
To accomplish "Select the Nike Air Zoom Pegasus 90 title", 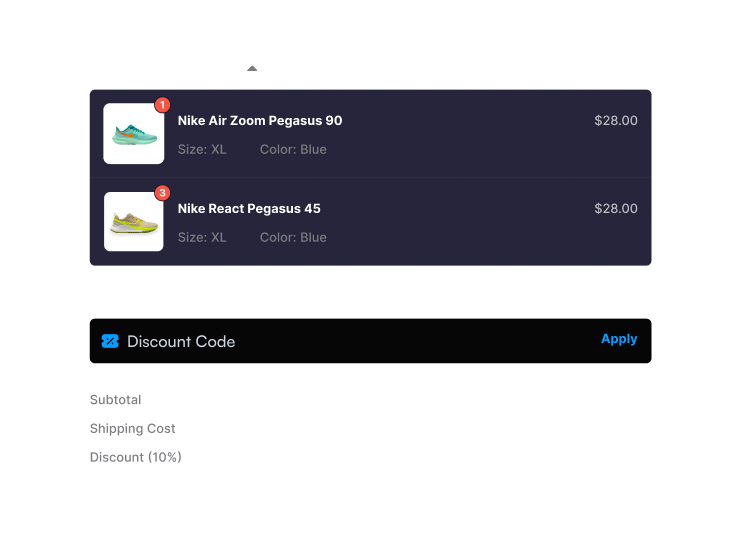I will pyautogui.click(x=260, y=121).
